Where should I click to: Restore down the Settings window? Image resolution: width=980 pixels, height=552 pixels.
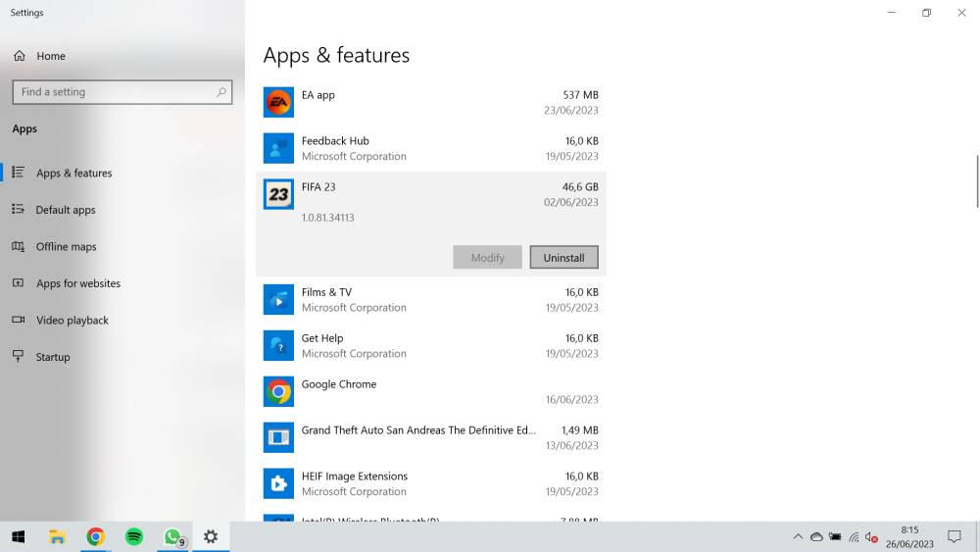[x=926, y=13]
